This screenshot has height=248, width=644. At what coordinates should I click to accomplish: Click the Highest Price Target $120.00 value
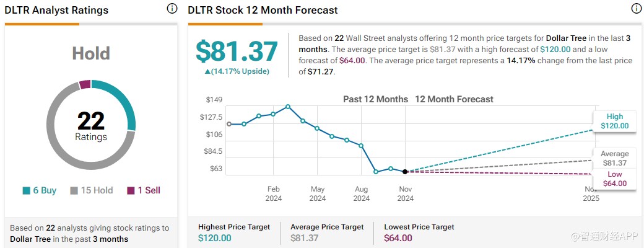pyautogui.click(x=215, y=238)
